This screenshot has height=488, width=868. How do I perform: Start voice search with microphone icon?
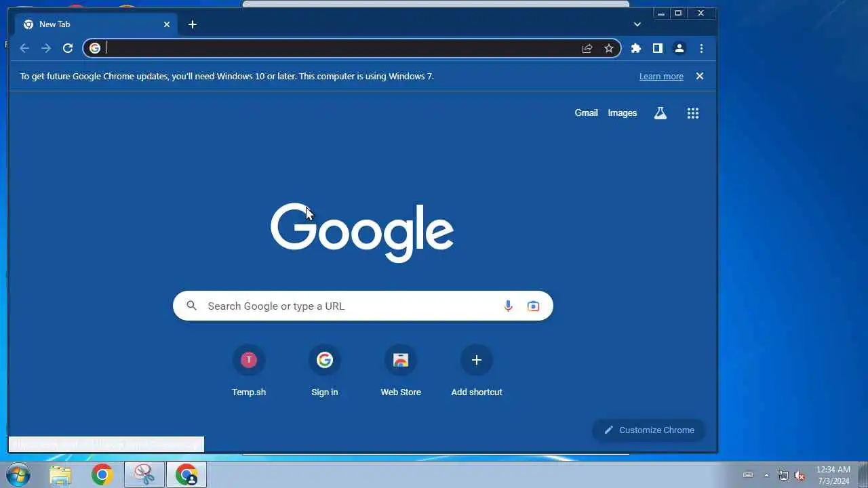pos(508,306)
